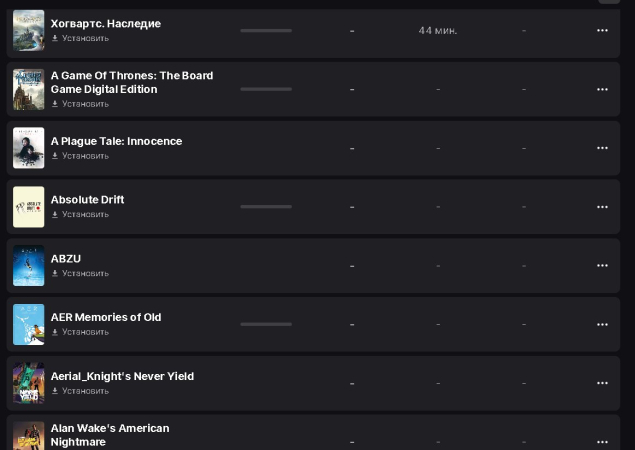635x450 pixels.
Task: Open three-dot menu for A Game Of Thrones
Action: pos(602,89)
